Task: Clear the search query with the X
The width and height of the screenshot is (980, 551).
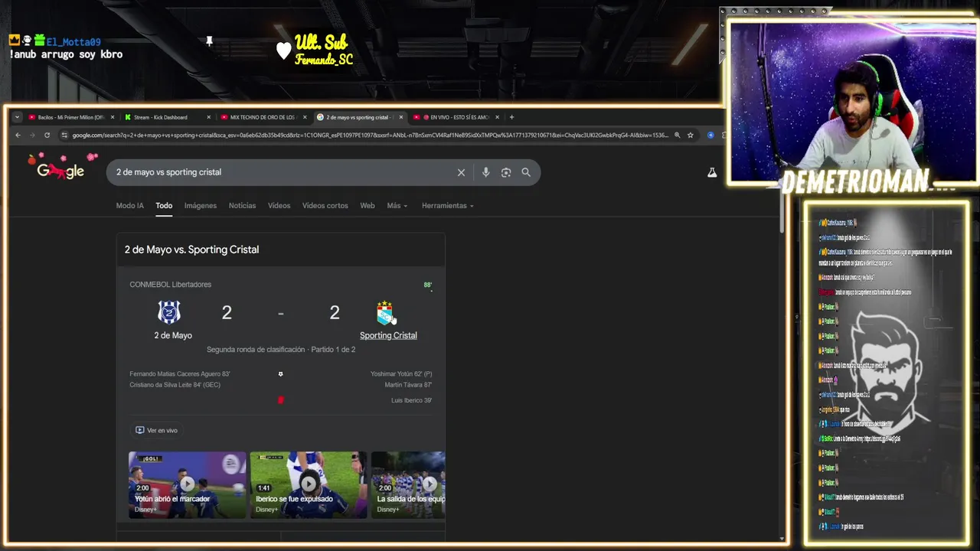Action: pyautogui.click(x=461, y=172)
